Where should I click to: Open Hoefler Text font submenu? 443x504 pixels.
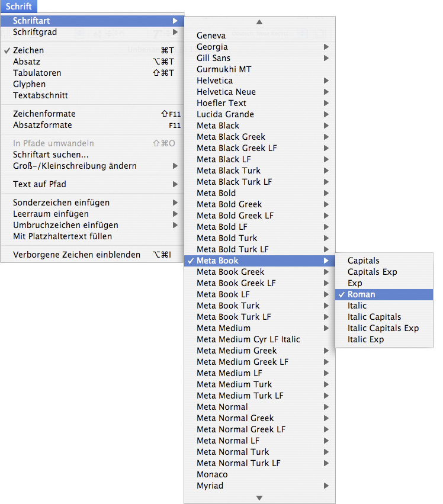coord(260,103)
